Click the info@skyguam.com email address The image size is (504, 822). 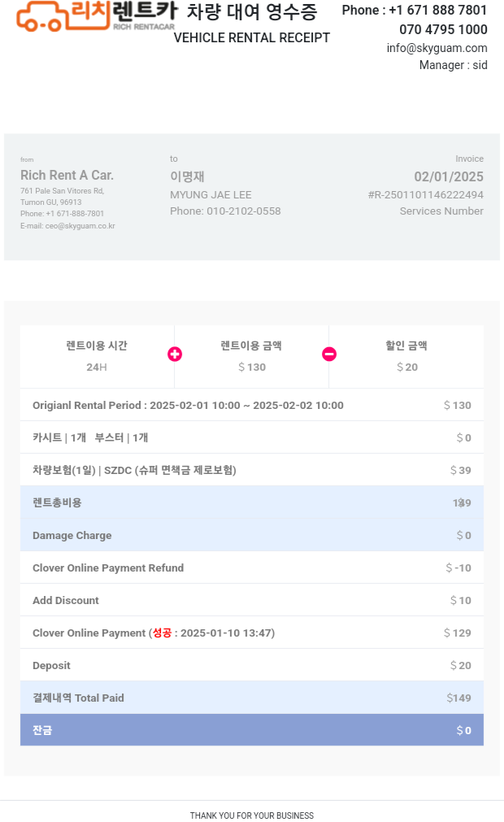pyautogui.click(x=437, y=48)
